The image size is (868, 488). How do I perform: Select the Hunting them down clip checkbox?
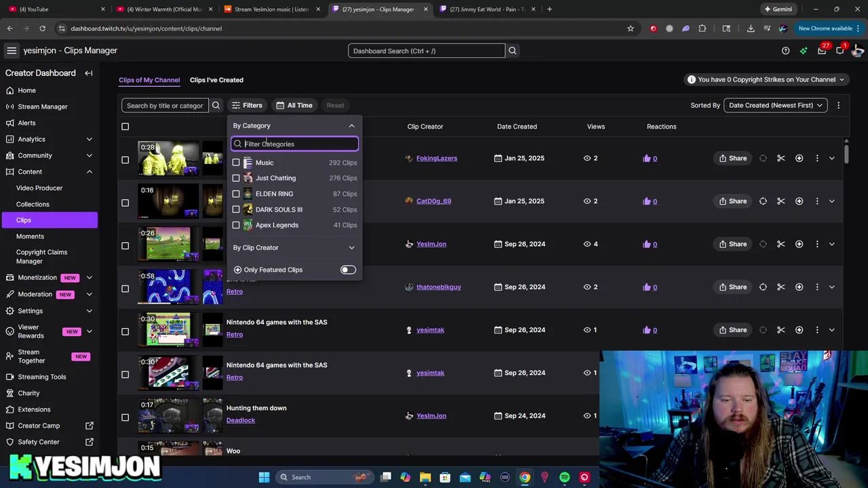125,418
